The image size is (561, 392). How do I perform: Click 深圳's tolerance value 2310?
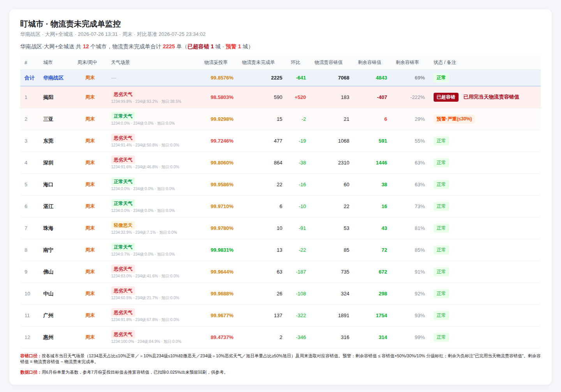click(344, 163)
